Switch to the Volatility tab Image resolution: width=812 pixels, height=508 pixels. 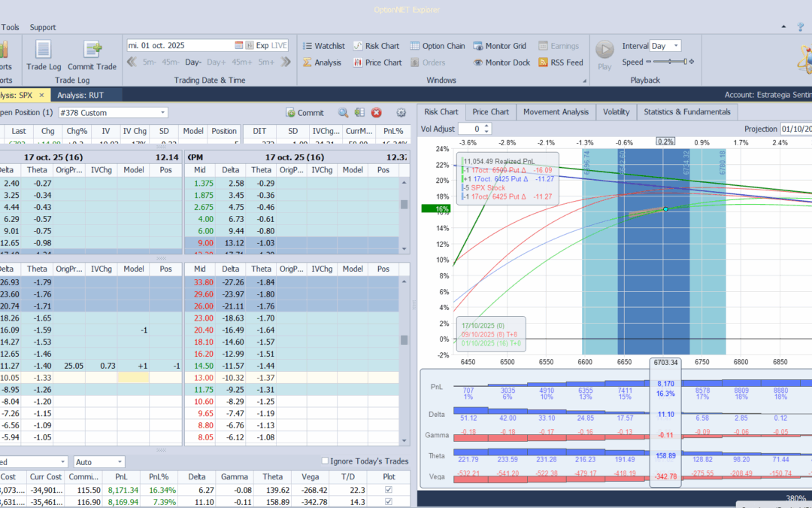616,112
